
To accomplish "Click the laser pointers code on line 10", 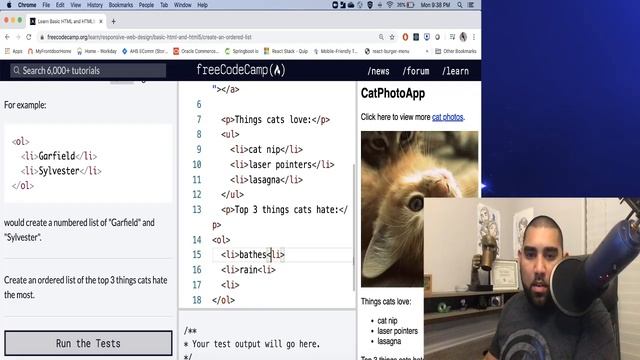I will (x=282, y=164).
